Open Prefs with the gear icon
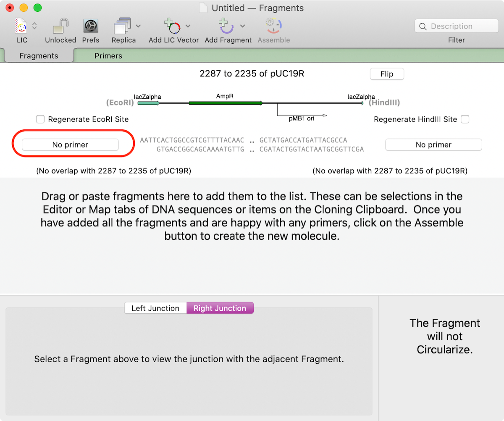The height and width of the screenshot is (421, 504). click(x=91, y=26)
